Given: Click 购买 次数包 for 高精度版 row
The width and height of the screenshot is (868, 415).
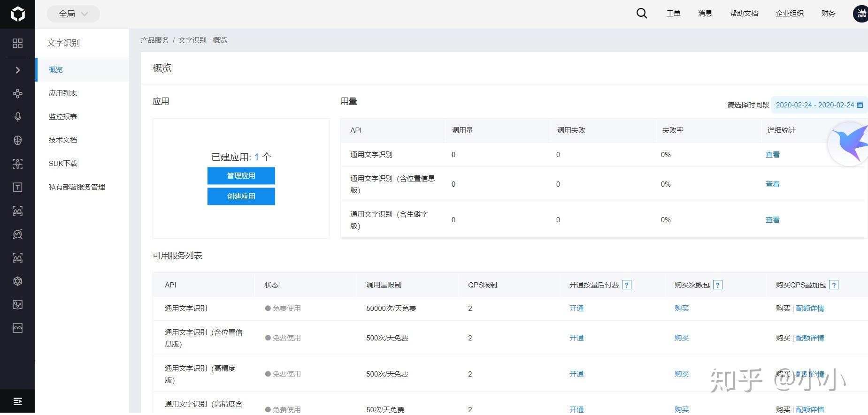Looking at the screenshot, I should (x=682, y=374).
